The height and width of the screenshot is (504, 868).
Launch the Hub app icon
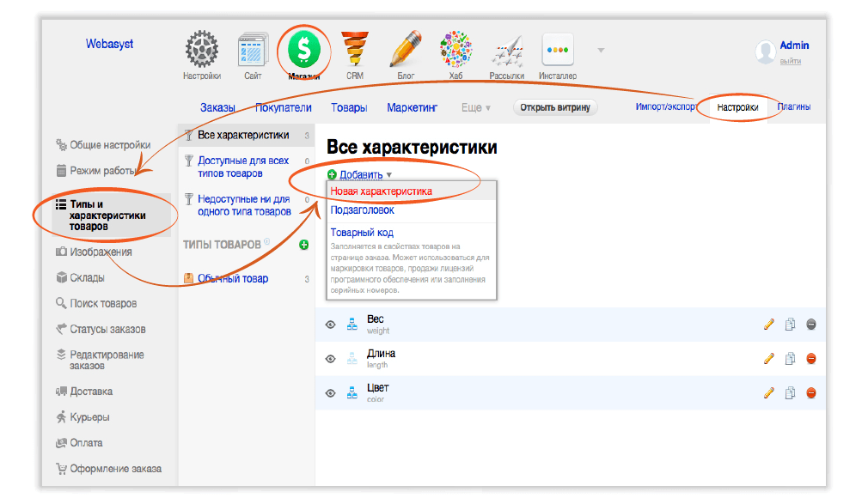pyautogui.click(x=455, y=50)
